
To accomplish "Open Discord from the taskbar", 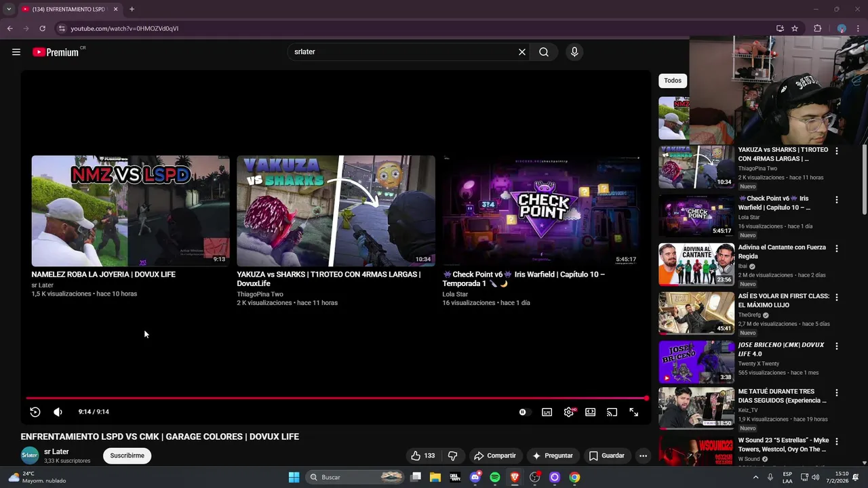I will (x=475, y=477).
